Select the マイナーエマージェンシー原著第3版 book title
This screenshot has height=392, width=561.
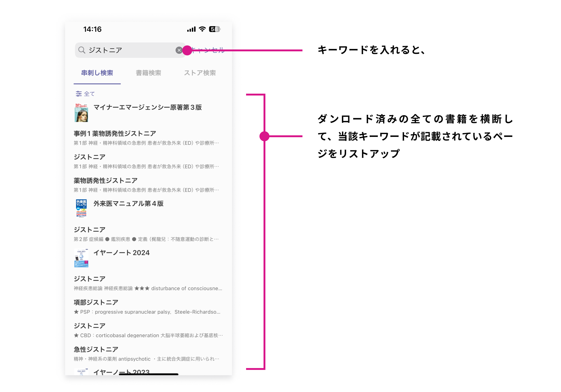click(148, 107)
